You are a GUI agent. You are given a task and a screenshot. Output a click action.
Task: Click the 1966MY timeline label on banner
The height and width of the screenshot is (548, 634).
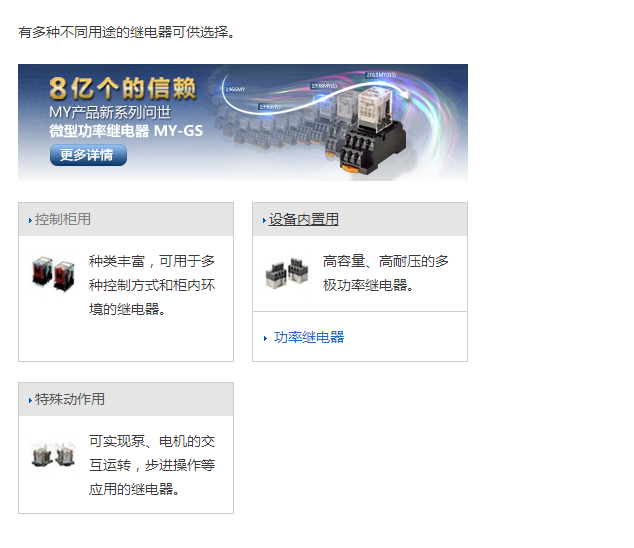(235, 89)
